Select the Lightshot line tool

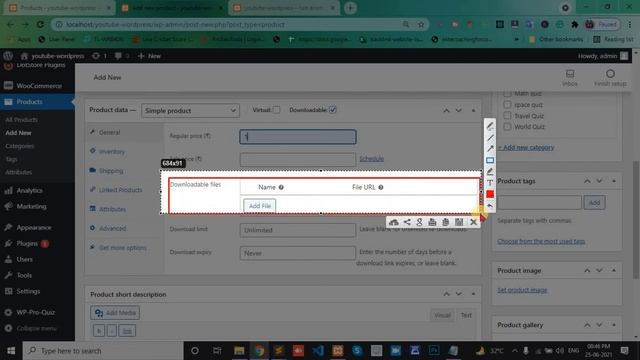tap(490, 138)
